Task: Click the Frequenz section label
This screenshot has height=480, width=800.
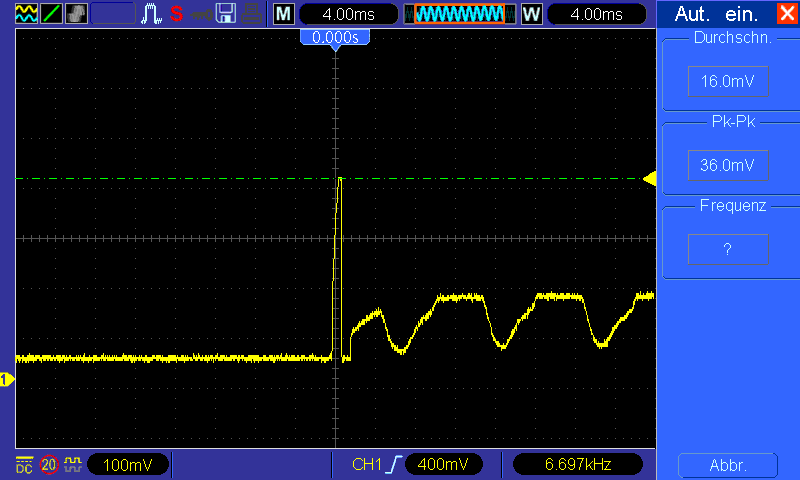Action: pos(733,206)
